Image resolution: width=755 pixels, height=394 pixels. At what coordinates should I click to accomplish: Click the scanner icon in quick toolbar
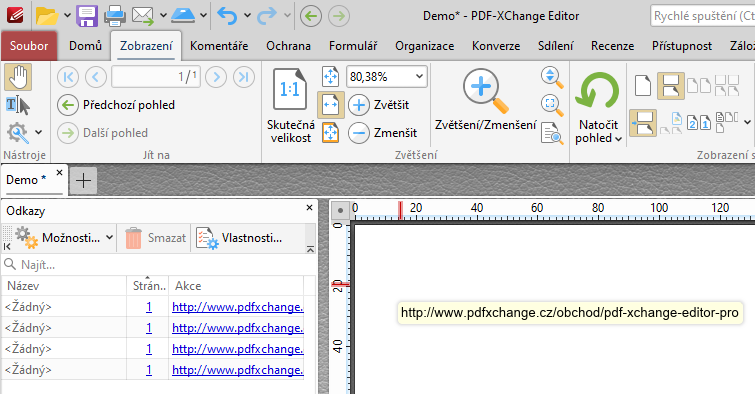click(x=183, y=16)
